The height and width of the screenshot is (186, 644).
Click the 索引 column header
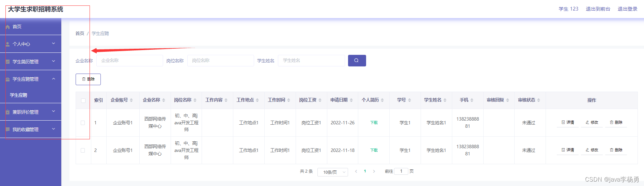click(x=98, y=100)
